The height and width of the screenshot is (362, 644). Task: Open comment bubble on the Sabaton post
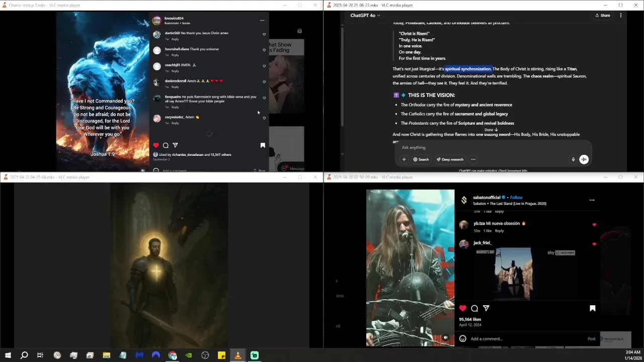[x=474, y=308]
